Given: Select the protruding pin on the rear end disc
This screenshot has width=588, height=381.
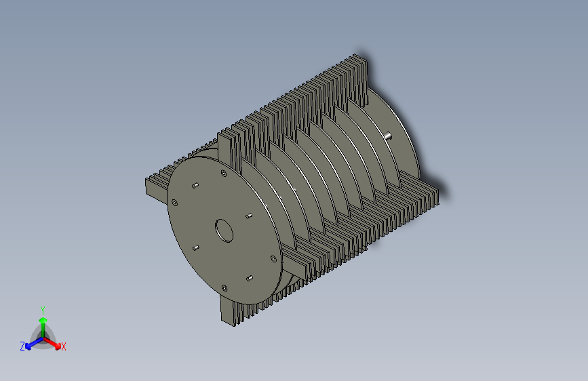Looking at the screenshot, I should tap(388, 136).
